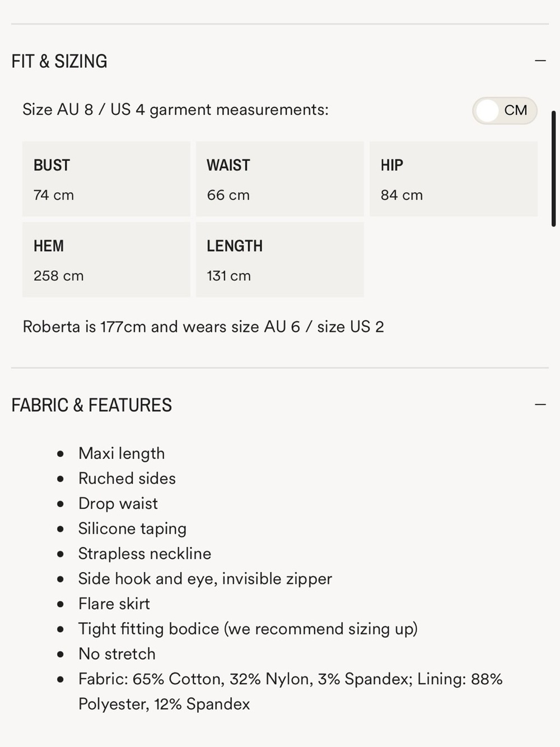The height and width of the screenshot is (747, 560).
Task: Select the Length measurement tile
Action: (280, 259)
